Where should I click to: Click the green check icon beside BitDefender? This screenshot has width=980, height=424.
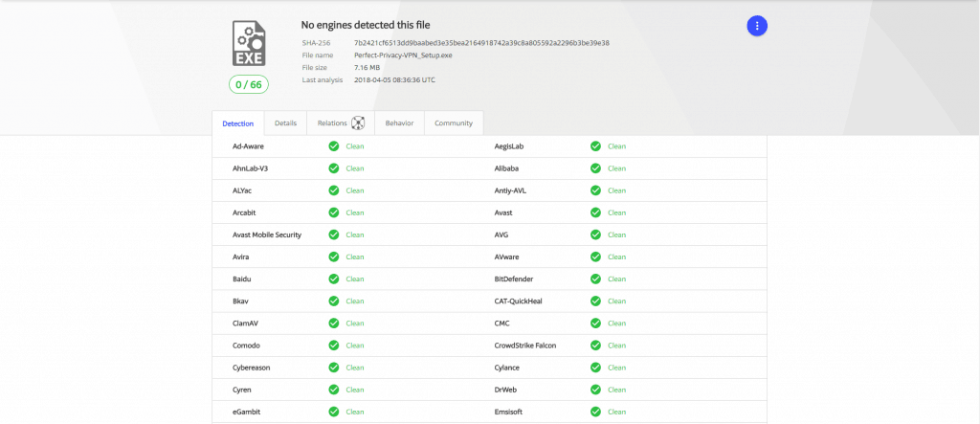point(595,279)
